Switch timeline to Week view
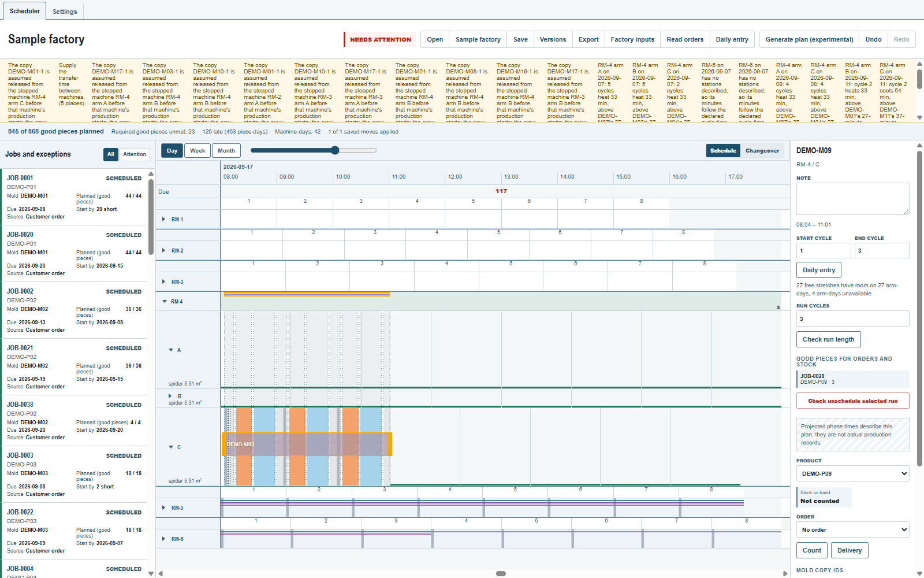924x578 pixels. 198,151
